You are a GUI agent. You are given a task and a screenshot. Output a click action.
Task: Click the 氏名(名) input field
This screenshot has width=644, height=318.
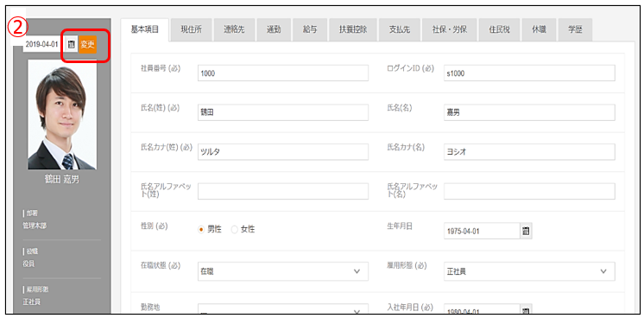pyautogui.click(x=529, y=112)
